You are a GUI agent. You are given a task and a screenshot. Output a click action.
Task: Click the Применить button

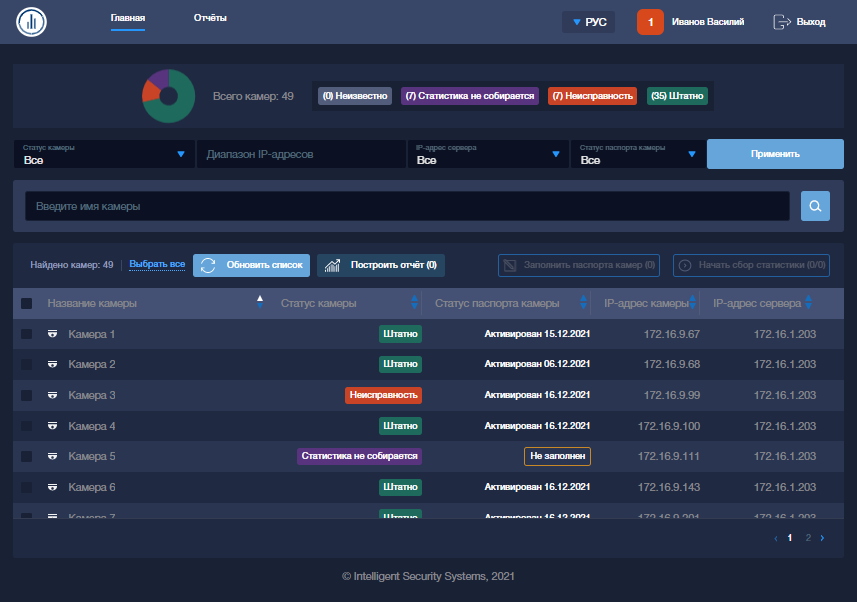click(x=775, y=154)
